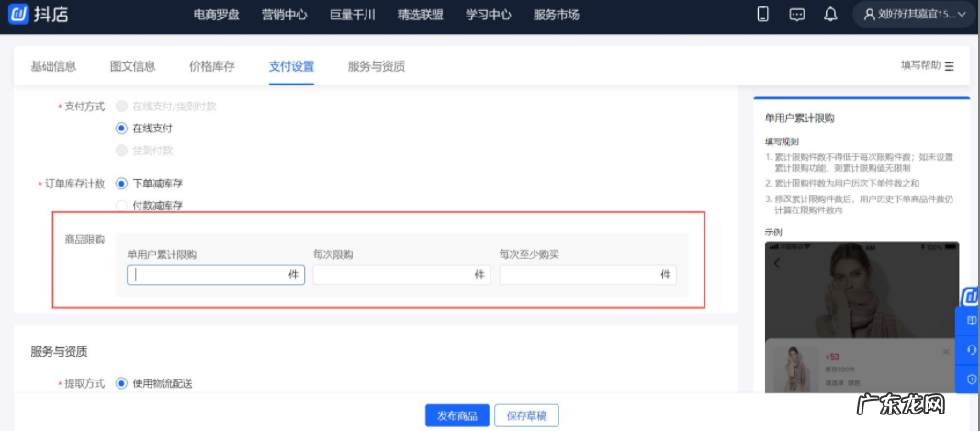The image size is (980, 431).
Task: Open the floating 抖店 assistant icon
Action: click(970, 297)
